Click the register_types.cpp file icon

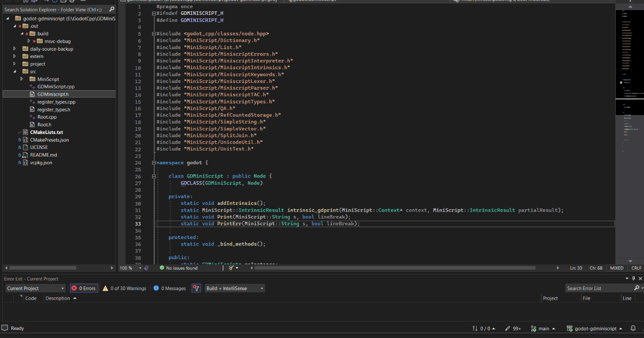tap(32, 102)
